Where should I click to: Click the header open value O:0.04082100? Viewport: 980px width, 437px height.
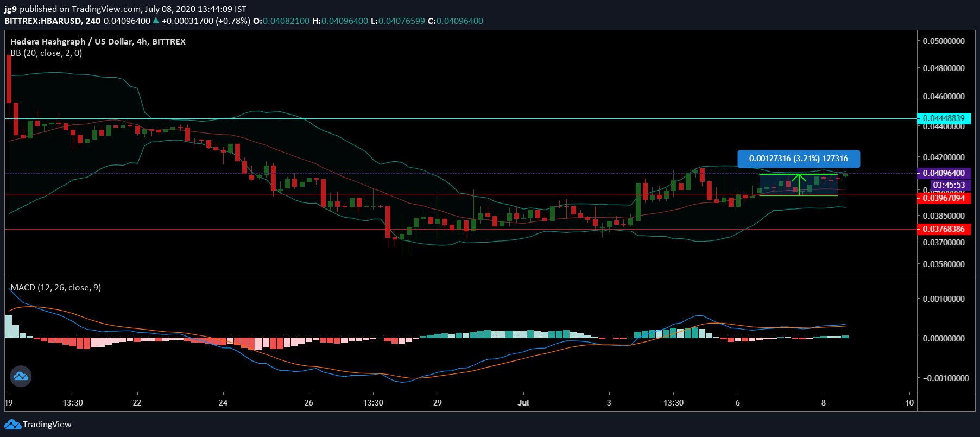pos(281,21)
